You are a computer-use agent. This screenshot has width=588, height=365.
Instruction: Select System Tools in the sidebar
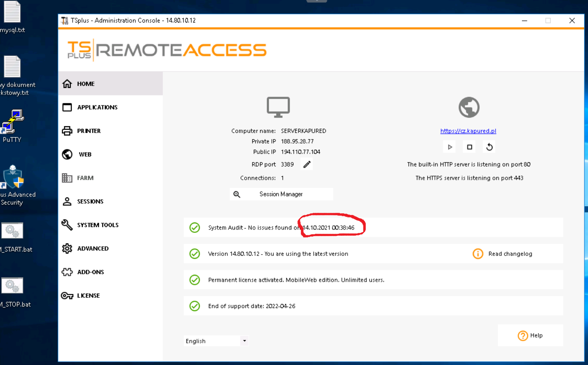pos(97,225)
